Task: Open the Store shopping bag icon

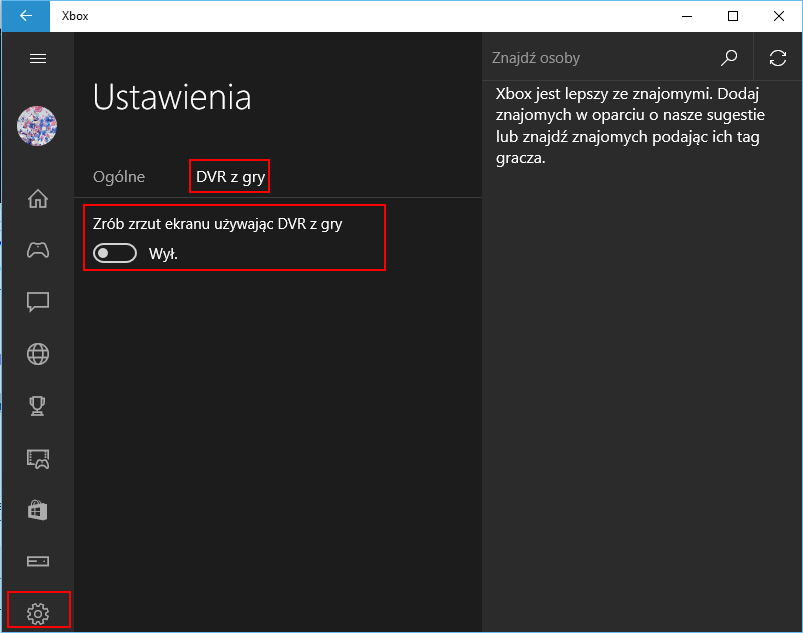Action: [x=38, y=510]
